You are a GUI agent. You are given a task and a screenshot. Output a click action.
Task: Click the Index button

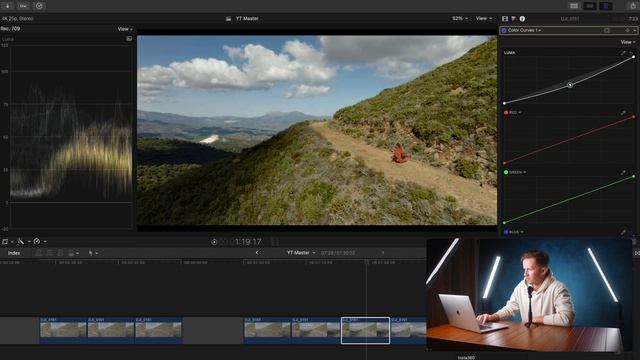point(14,253)
